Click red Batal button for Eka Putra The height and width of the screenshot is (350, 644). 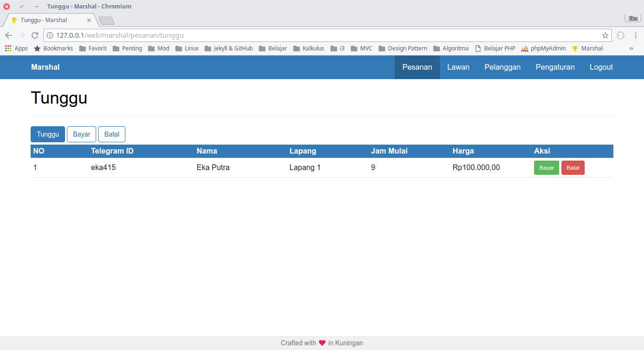[x=573, y=168]
